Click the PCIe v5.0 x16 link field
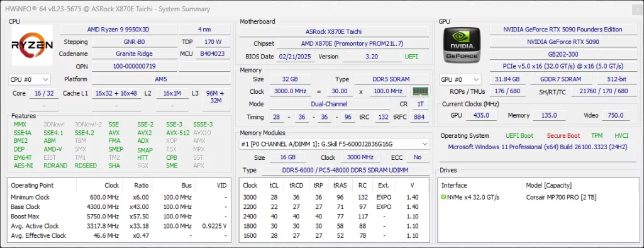Screen dimensions: 644x248 pos(562,66)
